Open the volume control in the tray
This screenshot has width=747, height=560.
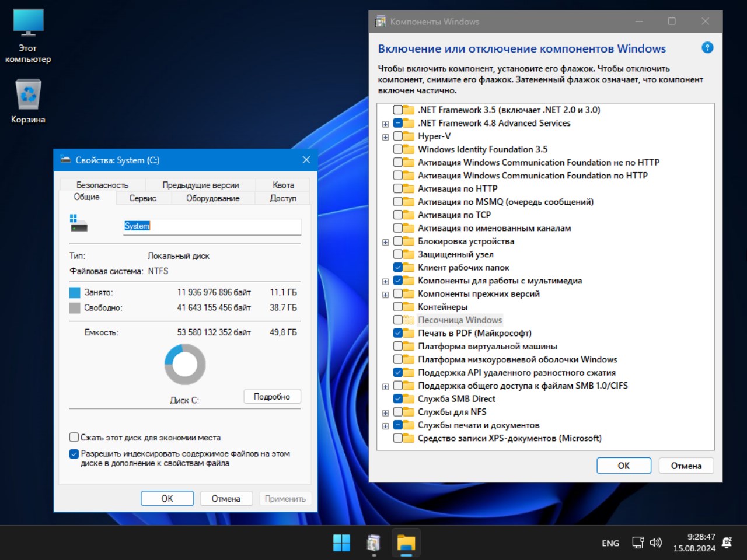(656, 542)
